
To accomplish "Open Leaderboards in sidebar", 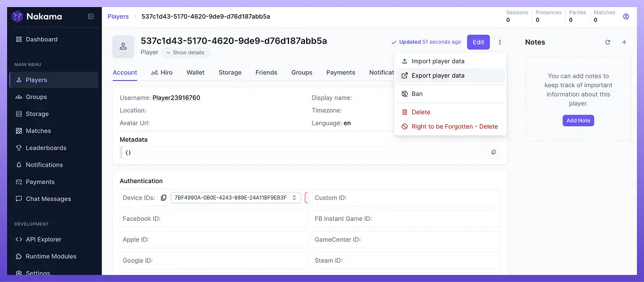I will tap(54, 148).
